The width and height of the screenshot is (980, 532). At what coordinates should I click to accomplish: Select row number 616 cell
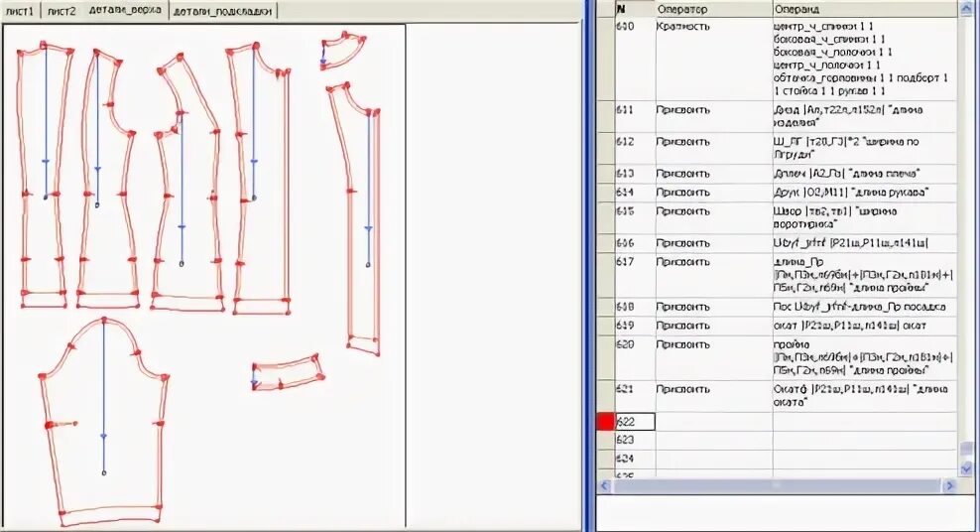[635, 243]
